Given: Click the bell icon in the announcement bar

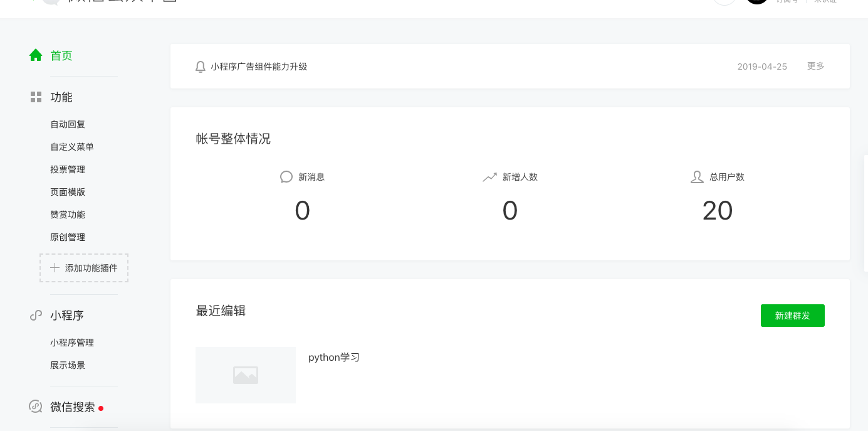Looking at the screenshot, I should click(200, 66).
